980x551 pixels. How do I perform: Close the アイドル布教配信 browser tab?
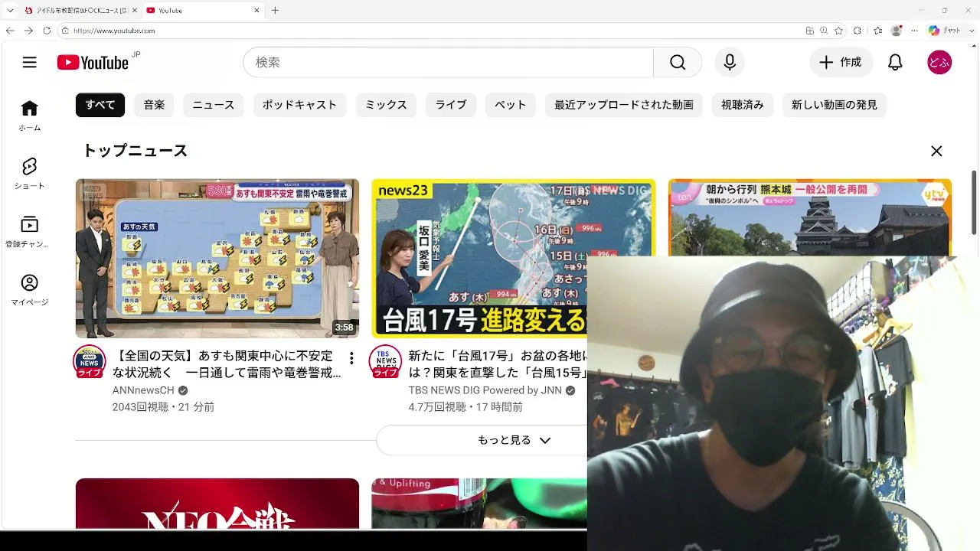[x=134, y=11]
